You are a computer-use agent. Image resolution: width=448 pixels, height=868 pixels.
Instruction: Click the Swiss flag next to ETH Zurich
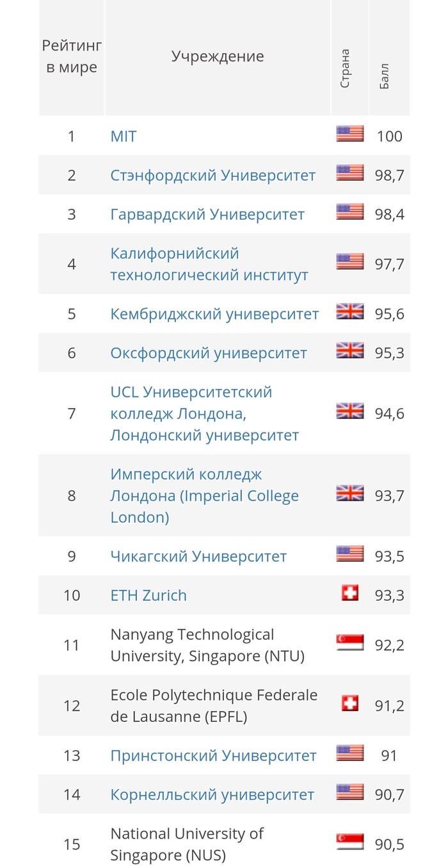(x=349, y=593)
